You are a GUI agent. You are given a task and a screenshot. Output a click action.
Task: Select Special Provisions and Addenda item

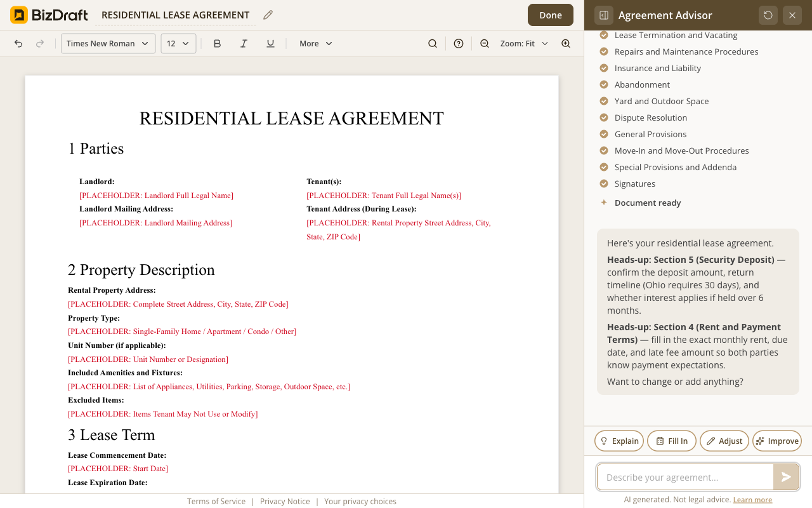coord(676,167)
